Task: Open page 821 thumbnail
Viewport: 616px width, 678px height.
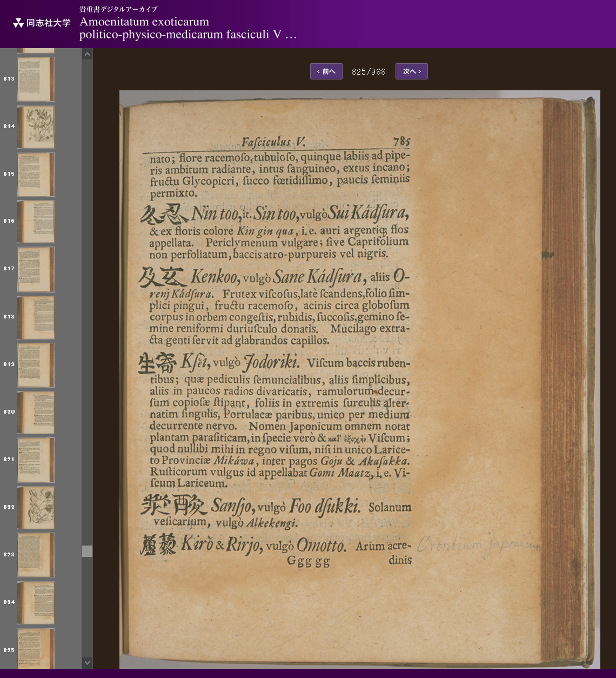Action: click(36, 460)
